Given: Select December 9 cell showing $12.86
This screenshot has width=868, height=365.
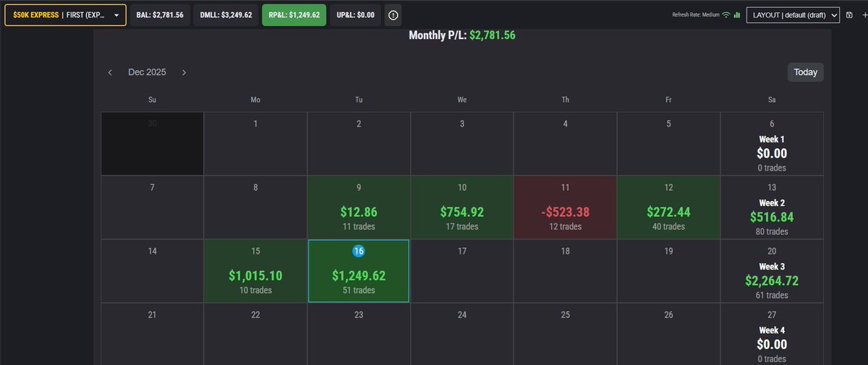Looking at the screenshot, I should [359, 207].
